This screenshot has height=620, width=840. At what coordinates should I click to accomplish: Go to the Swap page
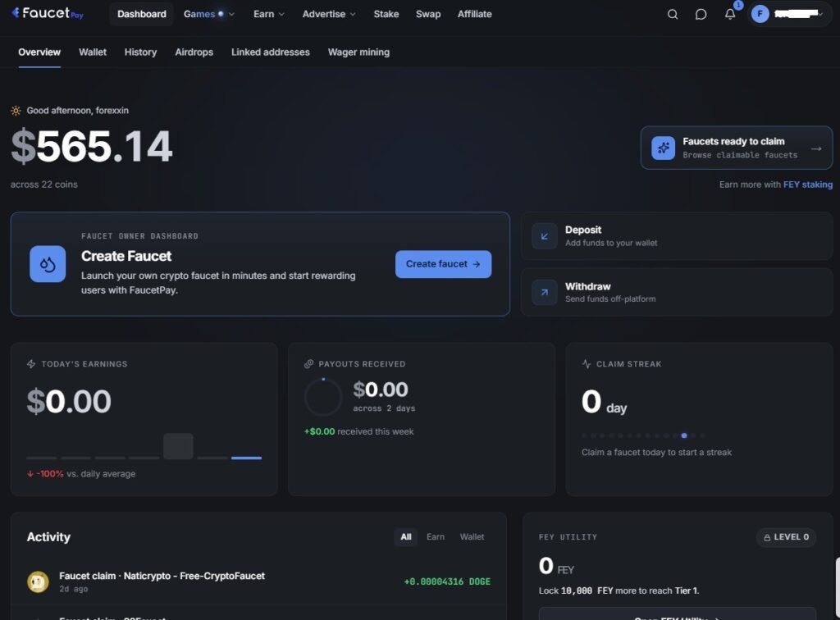tap(428, 14)
